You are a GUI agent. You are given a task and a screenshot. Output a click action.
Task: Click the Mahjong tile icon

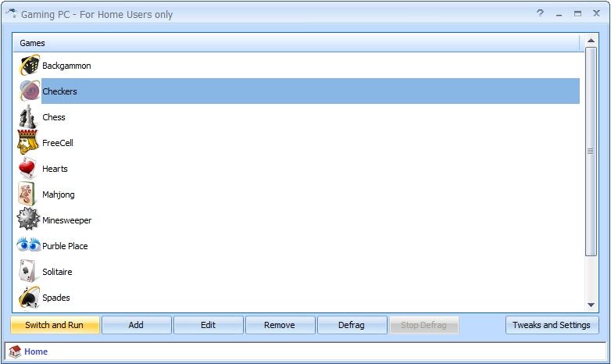(27, 194)
